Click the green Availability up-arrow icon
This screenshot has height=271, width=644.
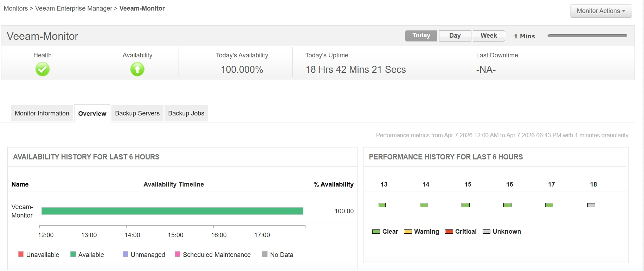click(x=137, y=69)
